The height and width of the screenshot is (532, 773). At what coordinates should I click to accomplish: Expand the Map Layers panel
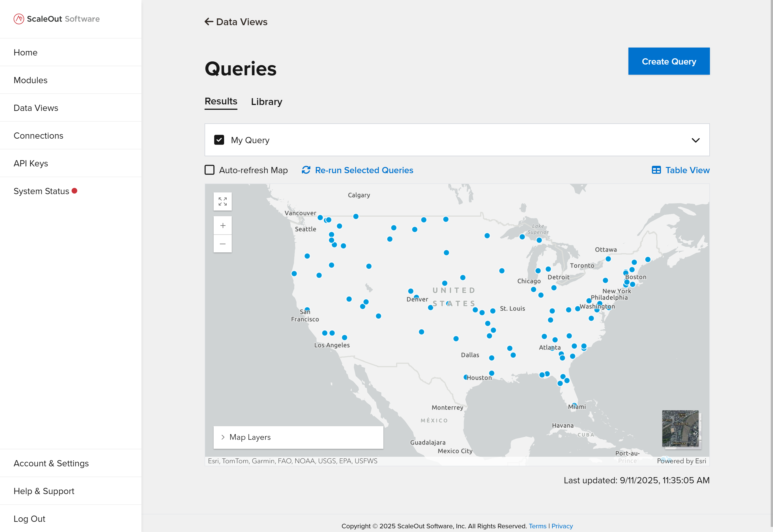[x=298, y=437]
